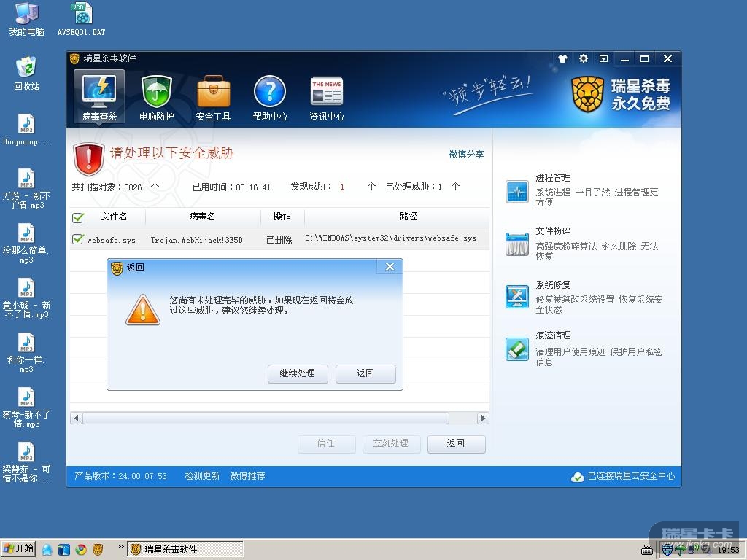The height and width of the screenshot is (560, 747).
Task: Click the orange warning triangle icon in dialog
Action: (143, 310)
